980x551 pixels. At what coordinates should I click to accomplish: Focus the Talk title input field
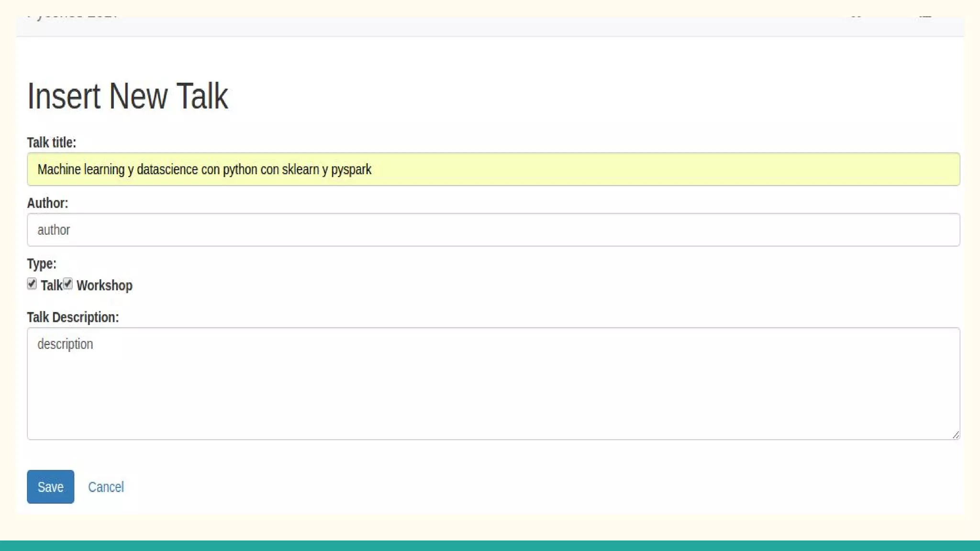[493, 169]
